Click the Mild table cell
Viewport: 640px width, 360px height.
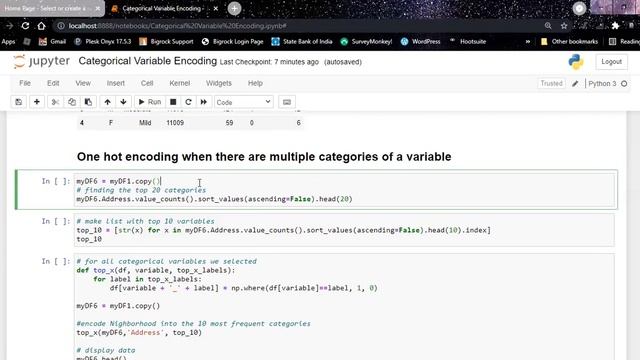pos(145,123)
